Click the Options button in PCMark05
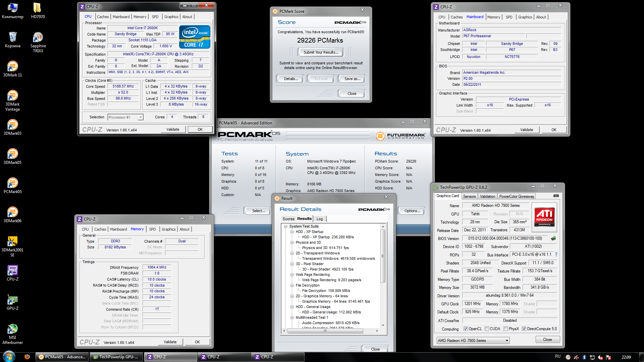The image size is (644, 362). [x=412, y=211]
